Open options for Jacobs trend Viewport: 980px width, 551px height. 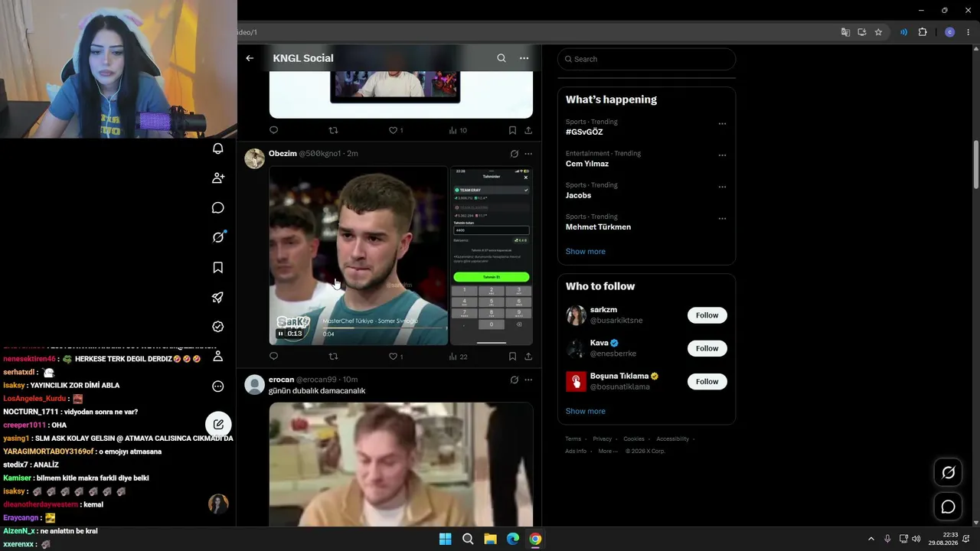[x=722, y=187]
